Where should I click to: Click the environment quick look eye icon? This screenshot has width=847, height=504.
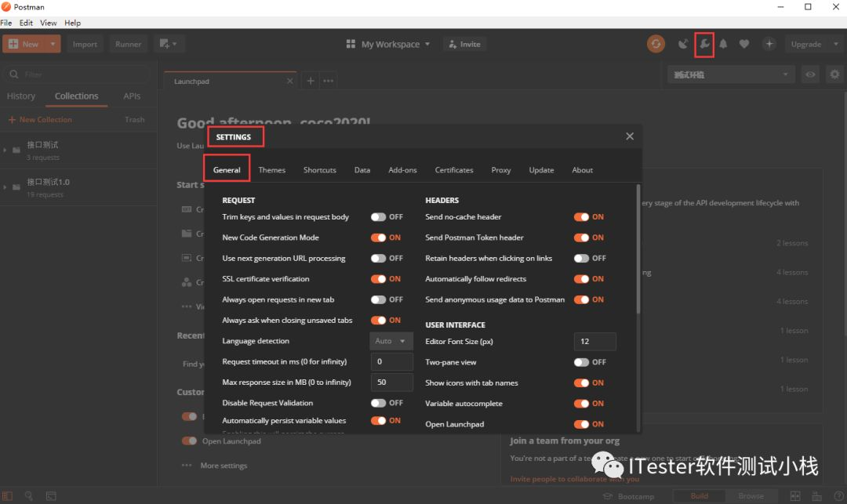click(x=810, y=74)
